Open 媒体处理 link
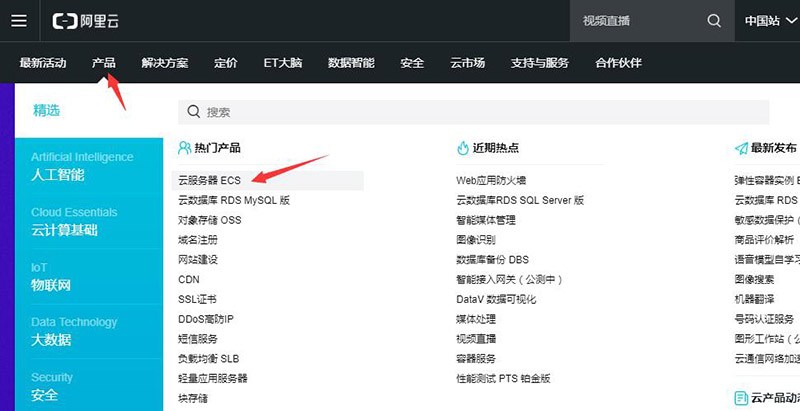800x411 pixels. (476, 319)
